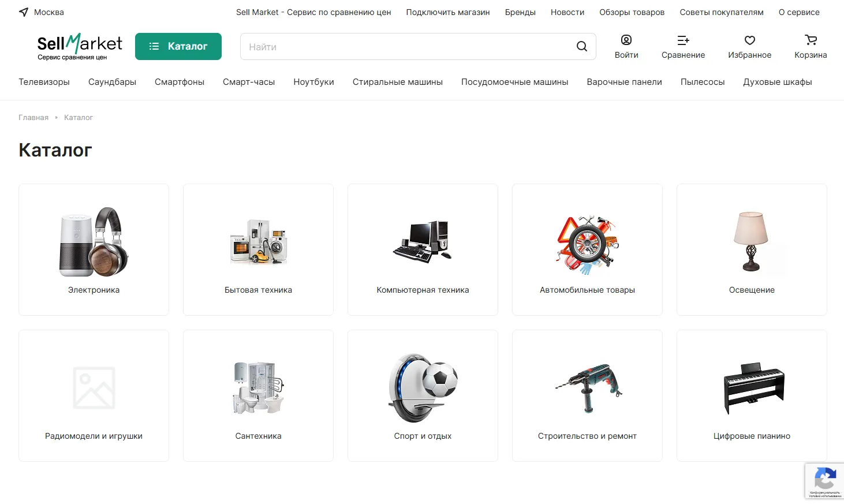The image size is (844, 504).
Task: Click the reCAPTCHA badge
Action: pos(824,480)
